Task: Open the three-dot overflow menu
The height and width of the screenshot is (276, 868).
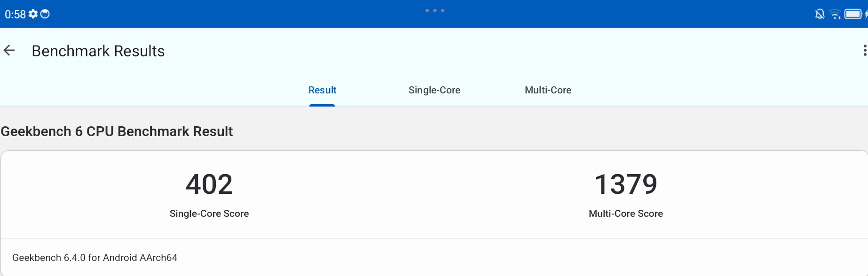Action: coord(864,51)
